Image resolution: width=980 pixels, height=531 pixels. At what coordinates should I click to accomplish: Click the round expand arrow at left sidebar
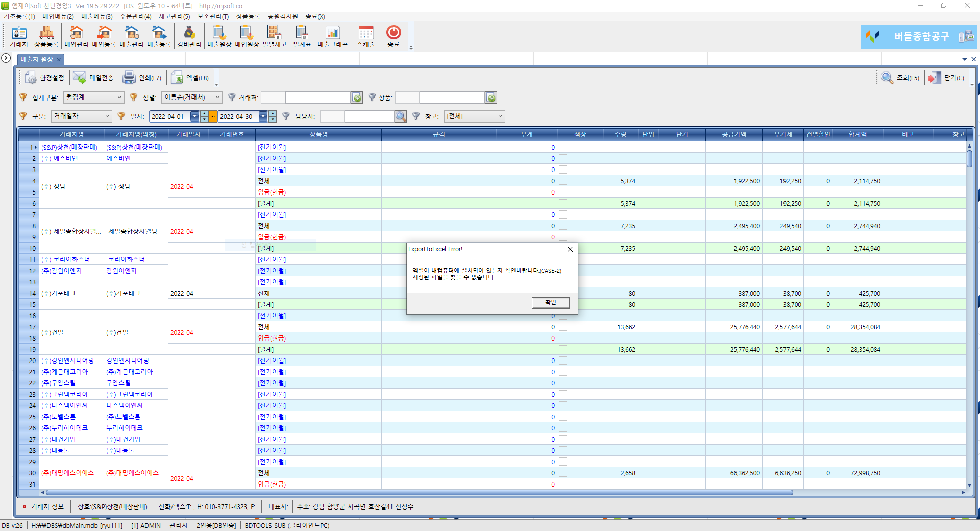[x=6, y=58]
